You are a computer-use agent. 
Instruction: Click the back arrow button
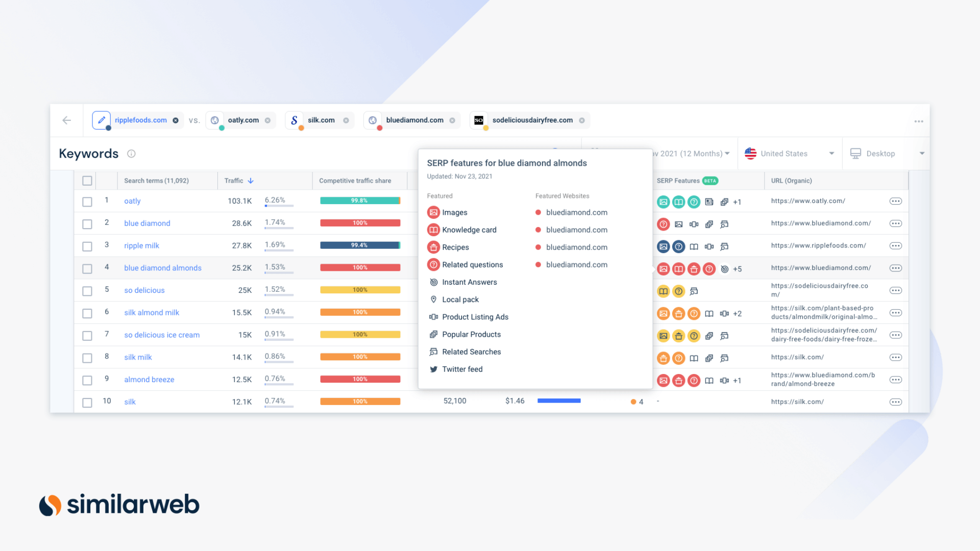click(x=66, y=120)
